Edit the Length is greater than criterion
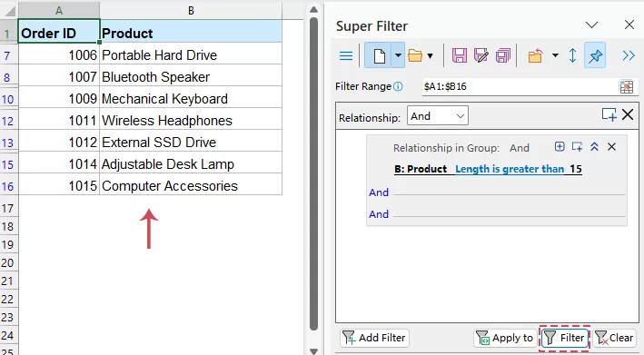This screenshot has width=644, height=355. (510, 169)
